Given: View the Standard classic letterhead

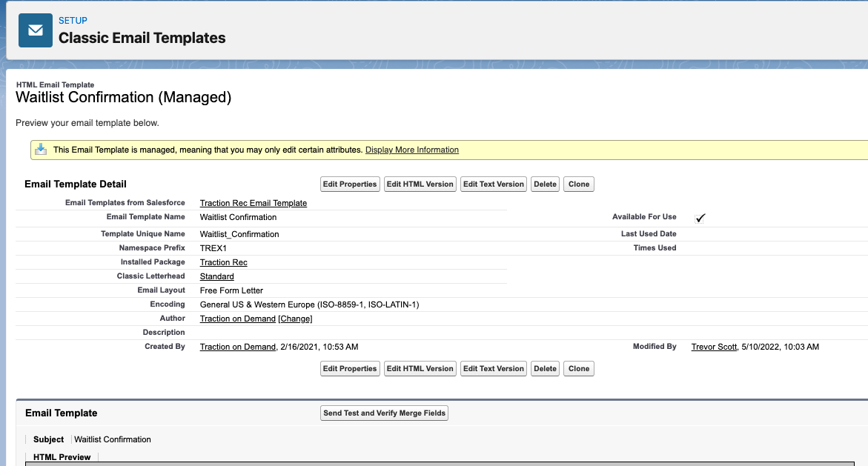Looking at the screenshot, I should pyautogui.click(x=216, y=276).
